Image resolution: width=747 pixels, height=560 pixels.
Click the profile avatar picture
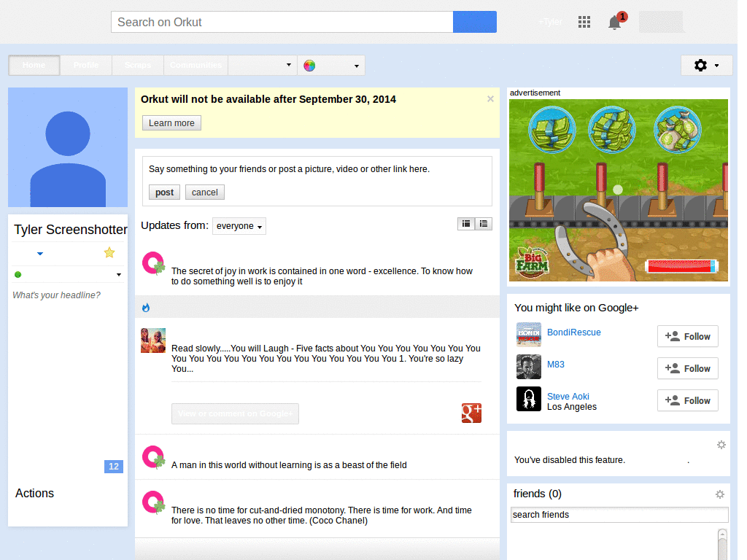click(x=68, y=147)
